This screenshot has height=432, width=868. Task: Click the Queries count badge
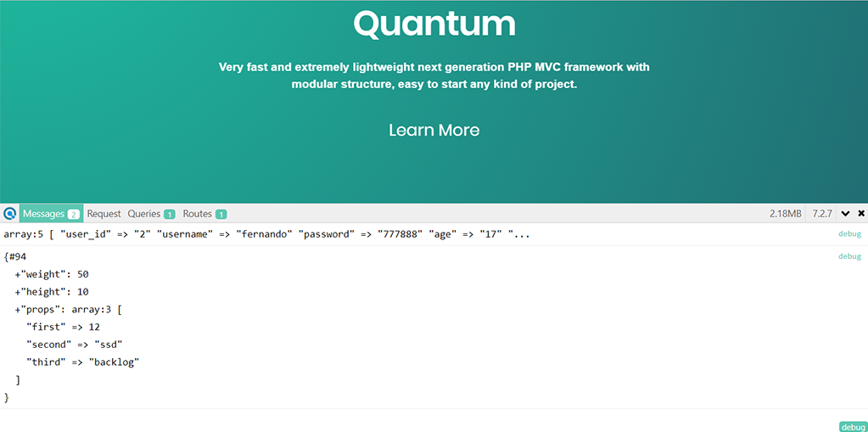[x=170, y=214]
